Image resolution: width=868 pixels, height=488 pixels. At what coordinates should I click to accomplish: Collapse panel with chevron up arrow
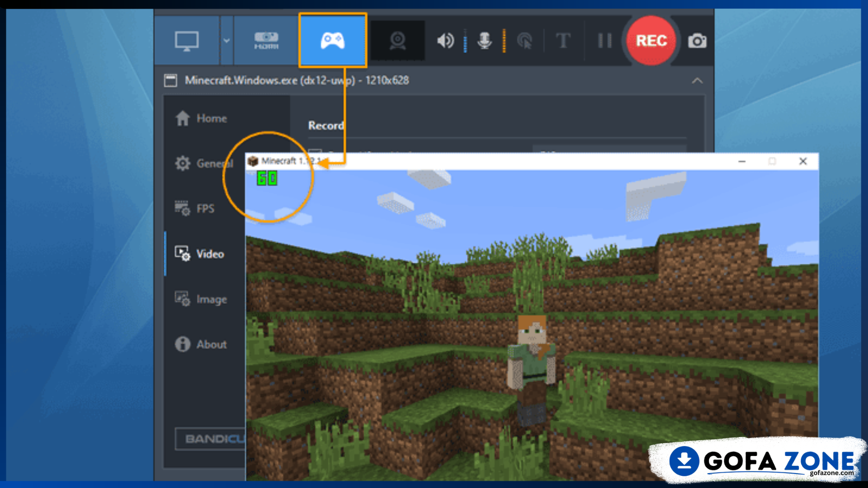click(697, 81)
